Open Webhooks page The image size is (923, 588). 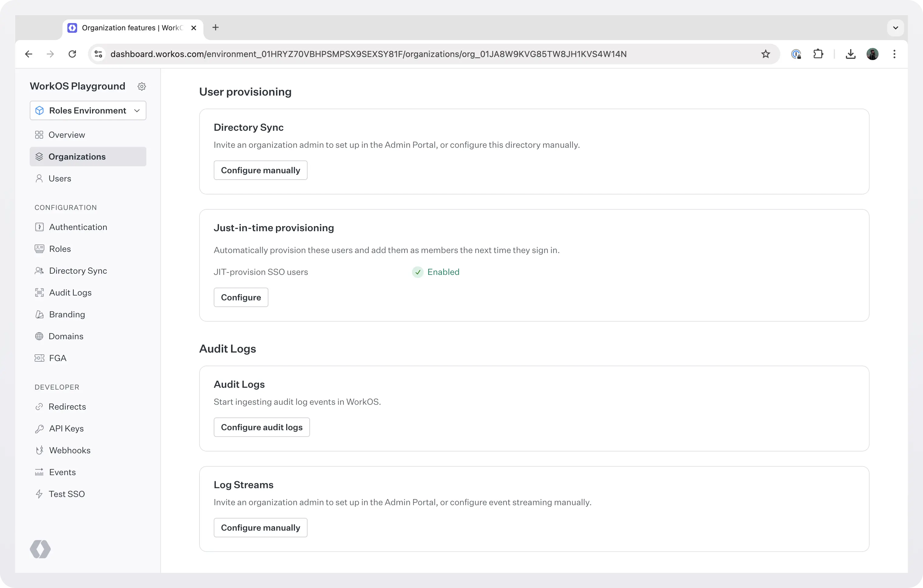tap(88, 451)
